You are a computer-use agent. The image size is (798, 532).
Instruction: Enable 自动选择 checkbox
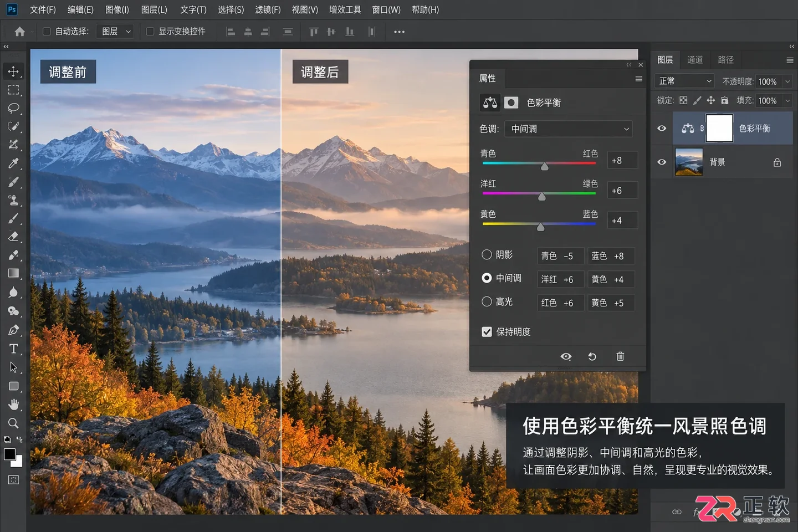[47, 32]
